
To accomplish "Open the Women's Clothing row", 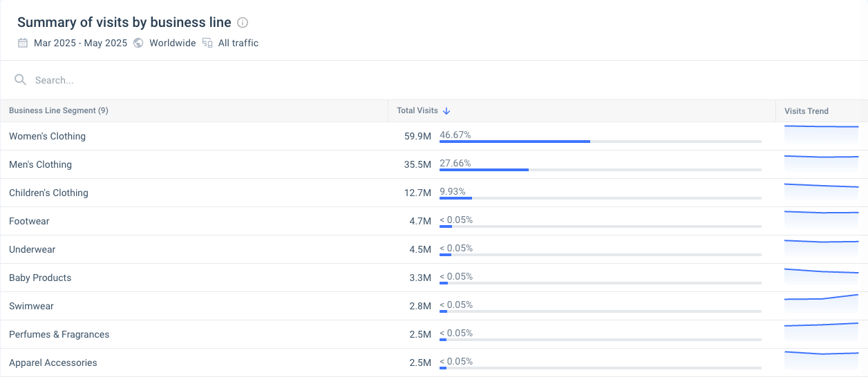I will (x=47, y=136).
